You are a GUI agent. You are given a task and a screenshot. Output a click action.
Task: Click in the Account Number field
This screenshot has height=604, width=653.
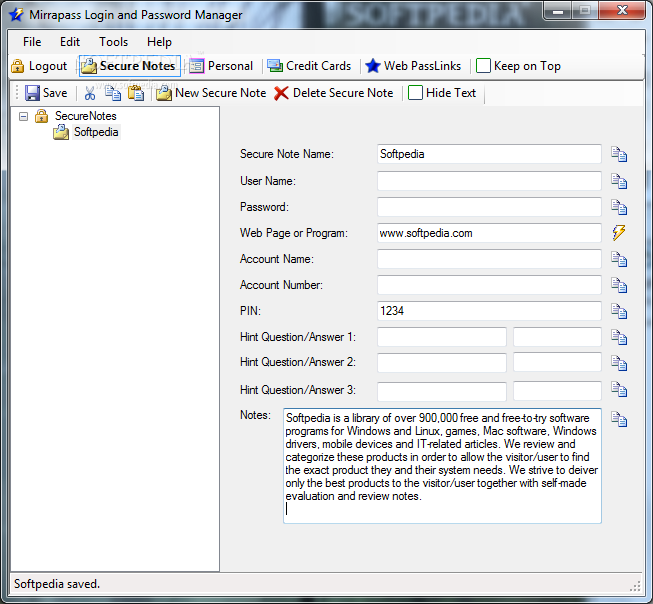point(489,285)
